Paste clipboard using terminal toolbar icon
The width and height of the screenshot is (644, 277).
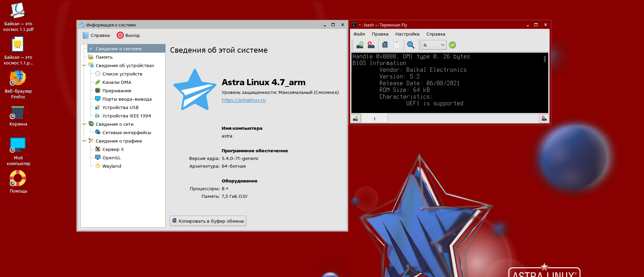397,45
